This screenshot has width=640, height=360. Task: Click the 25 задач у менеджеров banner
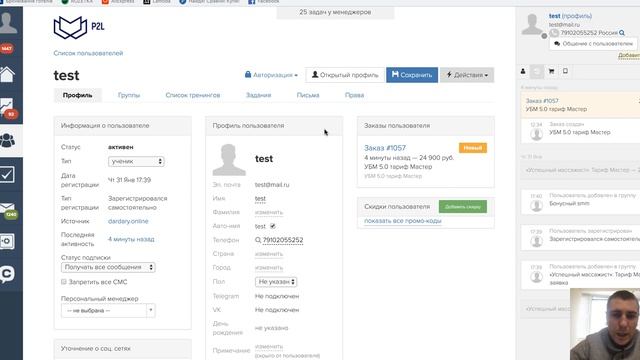click(x=335, y=12)
